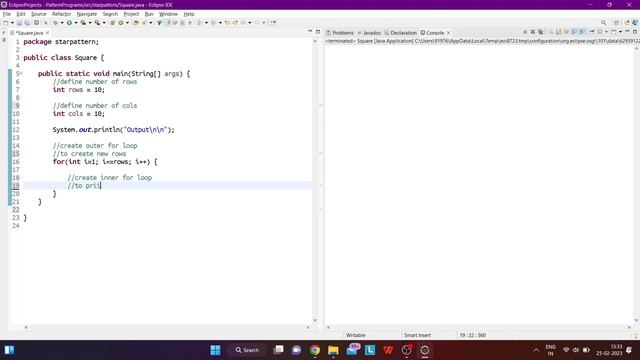Screen dimensions: 640x360
Task: Open the Mail app in the taskbar
Action: 353,350
